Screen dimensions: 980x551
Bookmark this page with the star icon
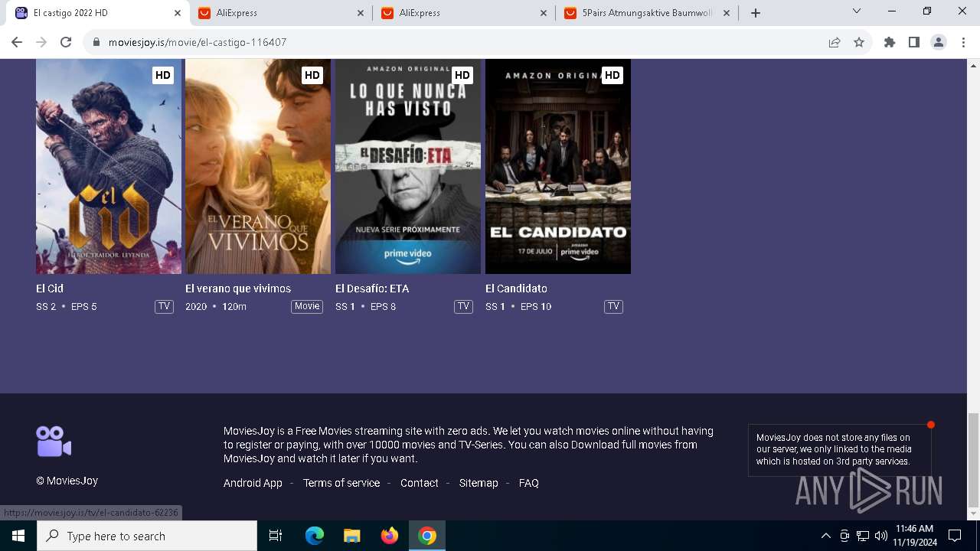(x=859, y=42)
